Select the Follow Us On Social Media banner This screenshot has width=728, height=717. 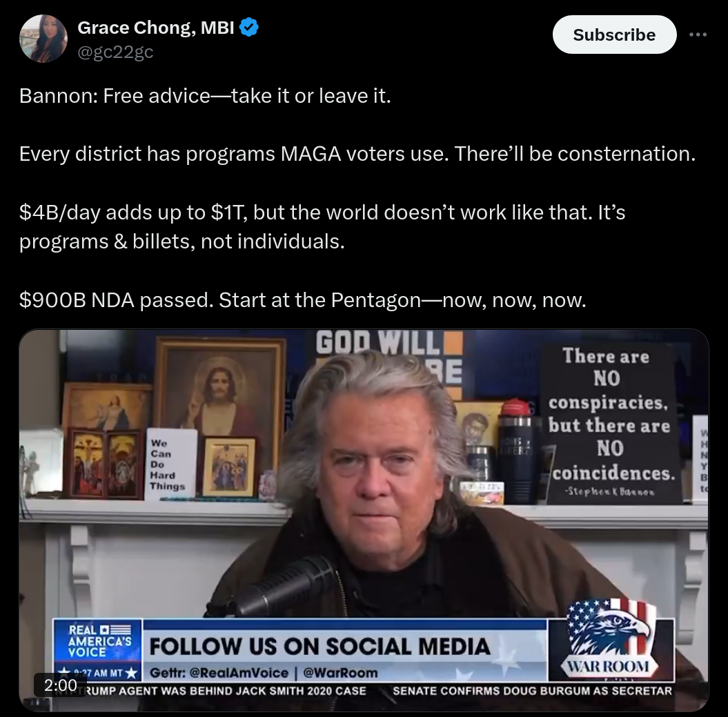click(320, 646)
